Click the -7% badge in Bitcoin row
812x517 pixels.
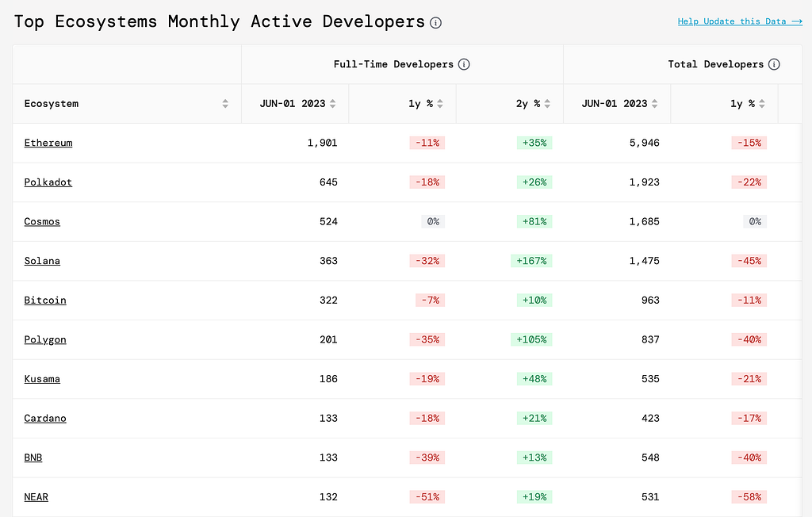point(431,301)
